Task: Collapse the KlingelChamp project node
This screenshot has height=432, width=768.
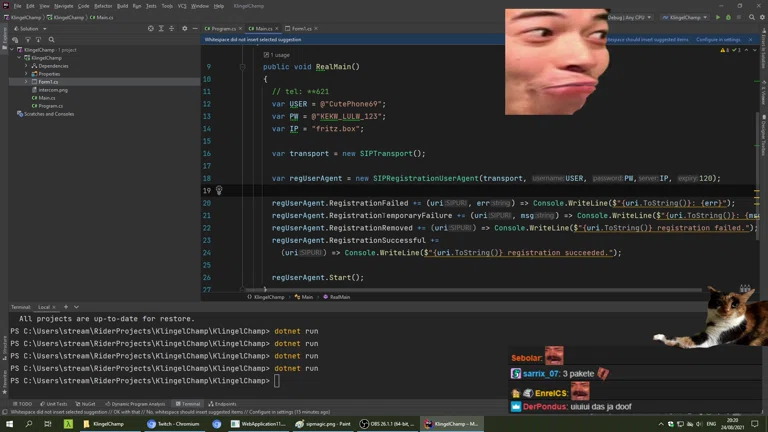Action: (x=20, y=58)
